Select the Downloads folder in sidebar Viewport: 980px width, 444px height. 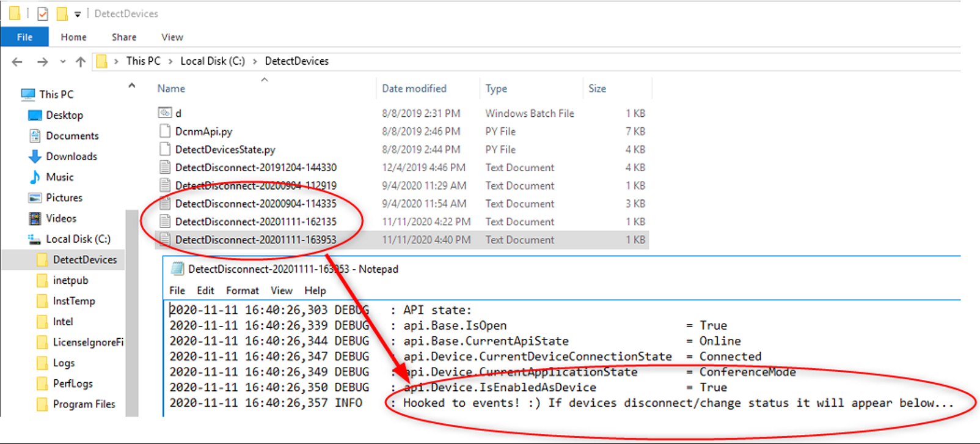[71, 157]
